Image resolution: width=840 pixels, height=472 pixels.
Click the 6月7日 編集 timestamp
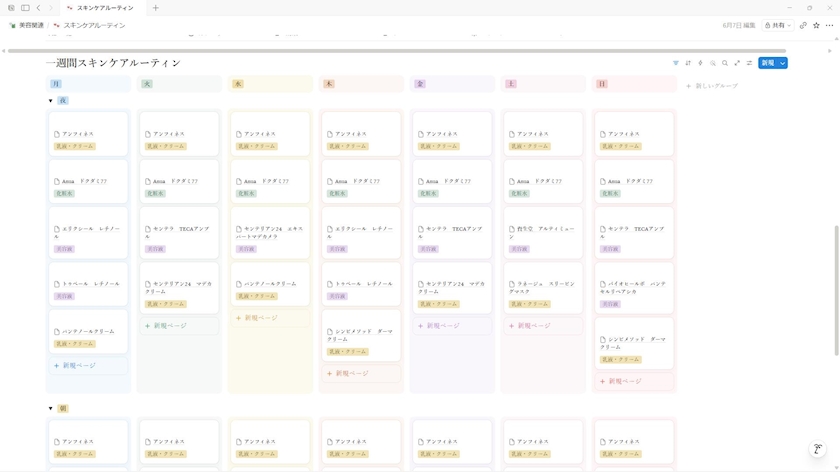[739, 25]
